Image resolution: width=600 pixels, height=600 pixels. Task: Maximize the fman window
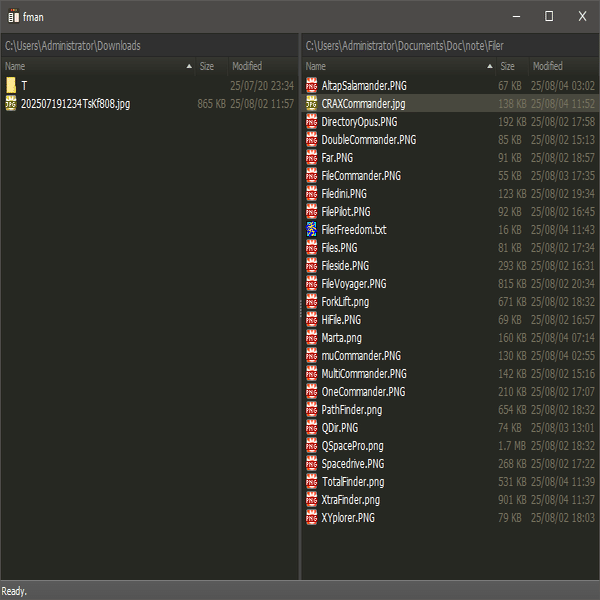549,16
